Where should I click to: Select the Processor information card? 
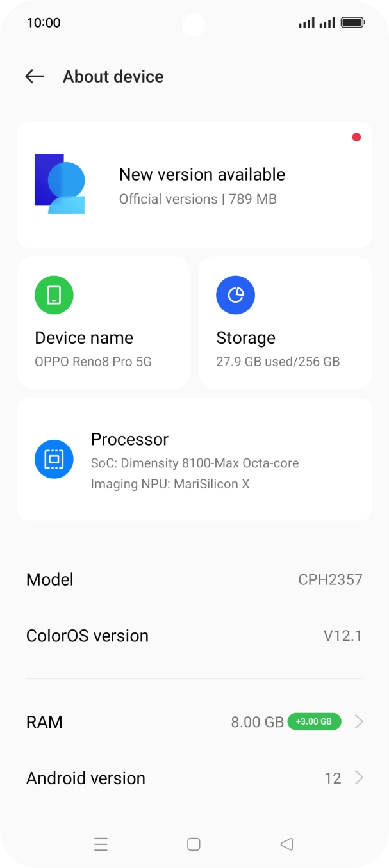pyautogui.click(x=194, y=459)
